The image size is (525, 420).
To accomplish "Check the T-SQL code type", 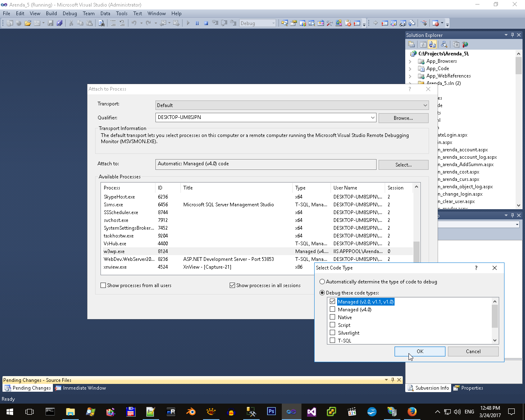I will point(333,340).
